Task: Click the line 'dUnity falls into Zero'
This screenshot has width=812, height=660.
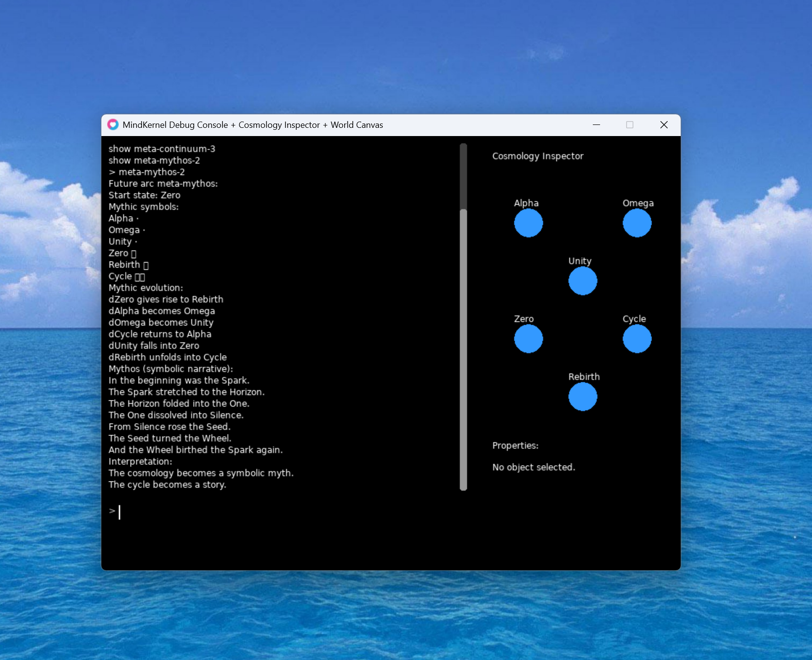Action: [x=154, y=345]
